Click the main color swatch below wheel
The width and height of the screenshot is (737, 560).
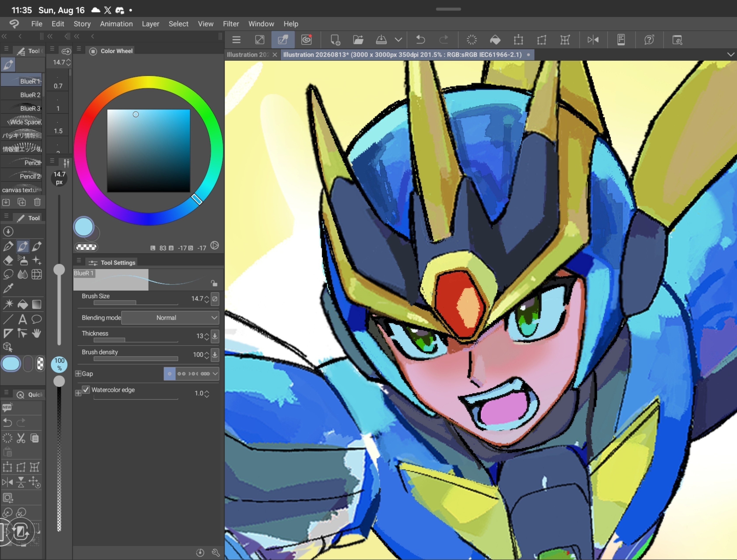pyautogui.click(x=84, y=227)
